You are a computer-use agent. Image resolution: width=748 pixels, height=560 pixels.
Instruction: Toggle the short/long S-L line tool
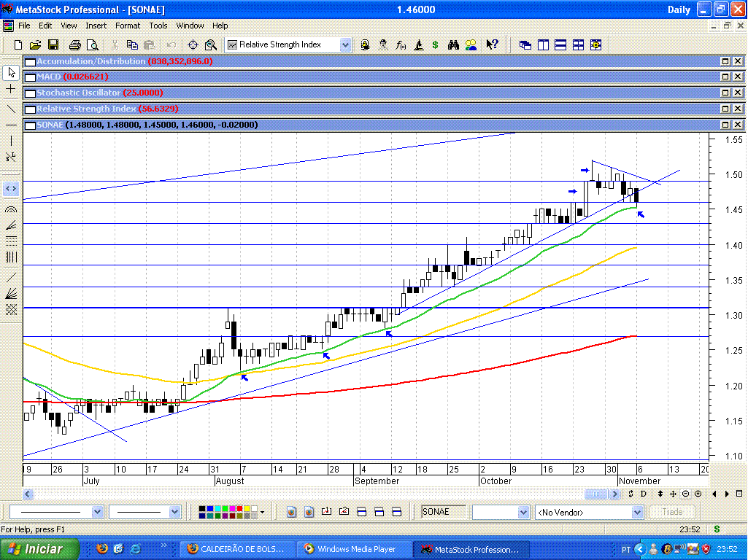[x=11, y=157]
